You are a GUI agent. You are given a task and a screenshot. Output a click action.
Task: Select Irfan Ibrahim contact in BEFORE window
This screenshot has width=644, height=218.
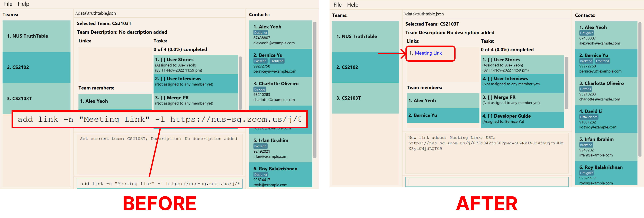(280, 149)
